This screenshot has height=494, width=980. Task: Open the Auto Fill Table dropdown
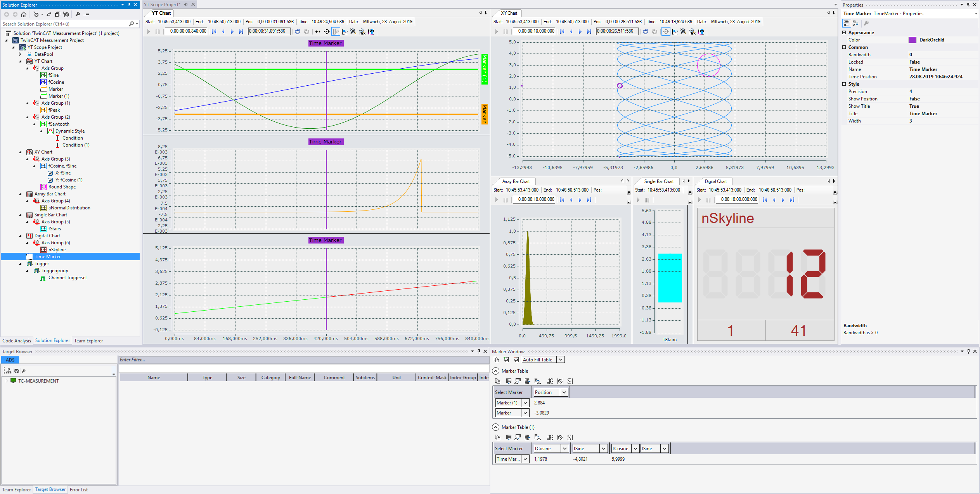tap(561, 360)
